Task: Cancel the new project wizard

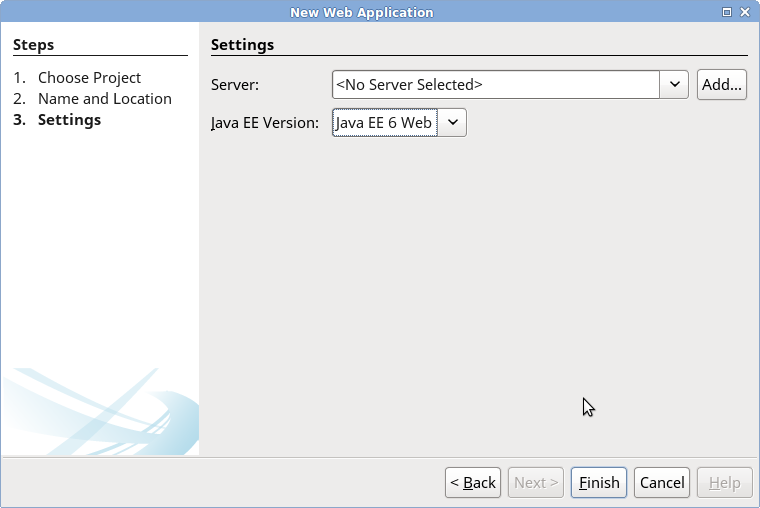Action: pos(662,482)
